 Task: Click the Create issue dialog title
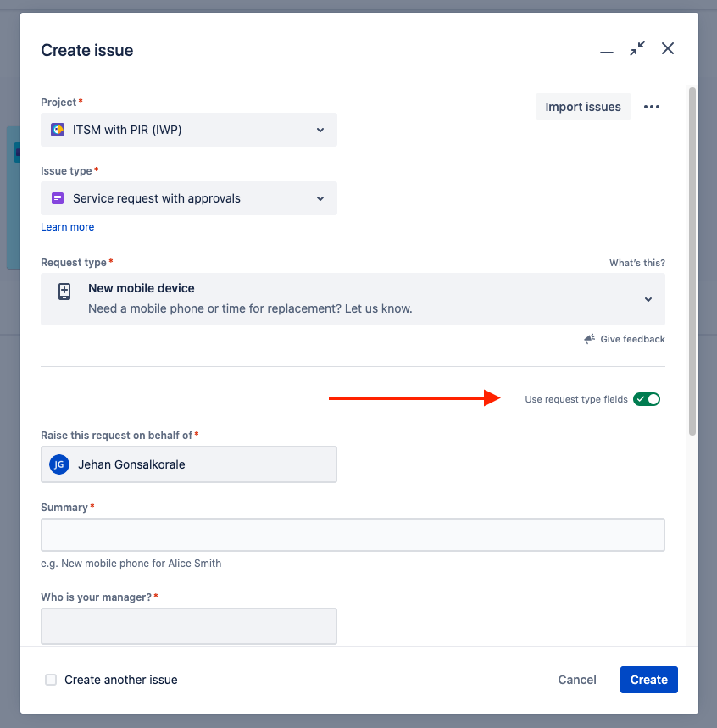coord(86,50)
